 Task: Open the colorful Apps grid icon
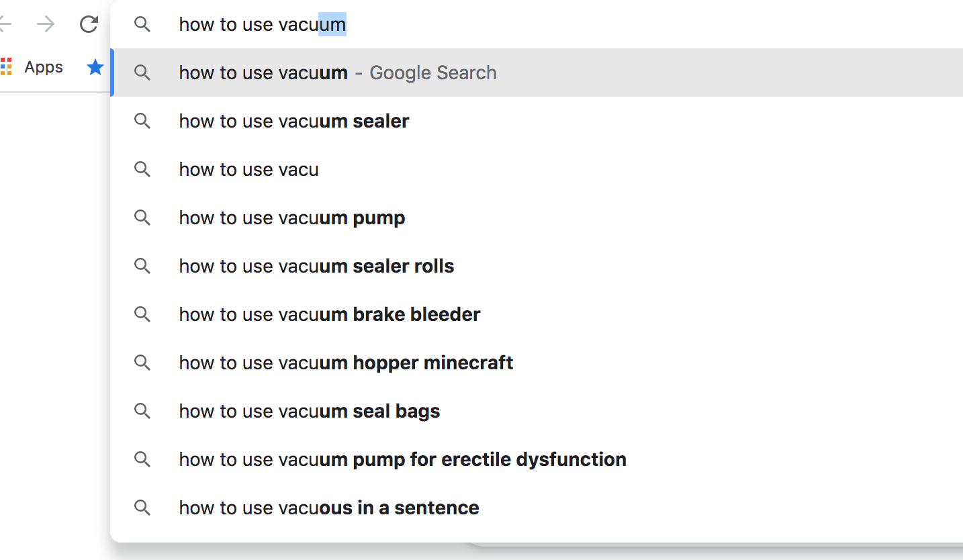click(x=7, y=66)
